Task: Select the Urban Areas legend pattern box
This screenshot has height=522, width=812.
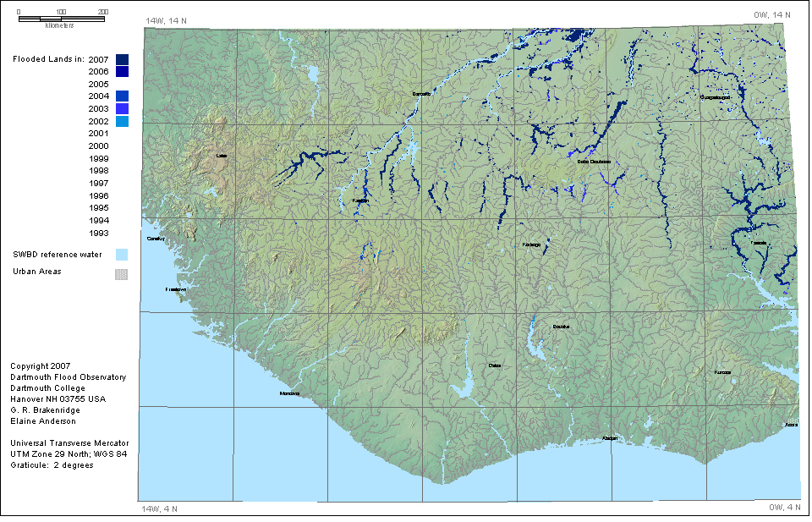Action: pos(122,273)
